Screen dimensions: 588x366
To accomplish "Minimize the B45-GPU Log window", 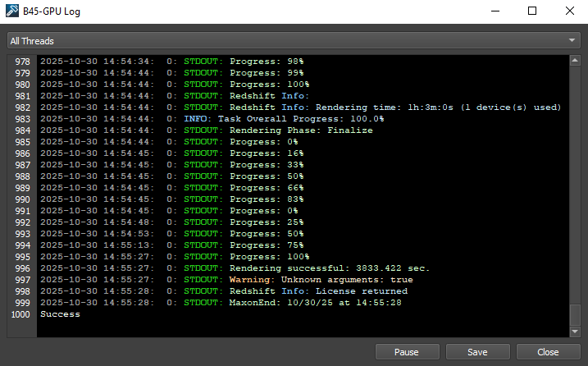I will (495, 11).
